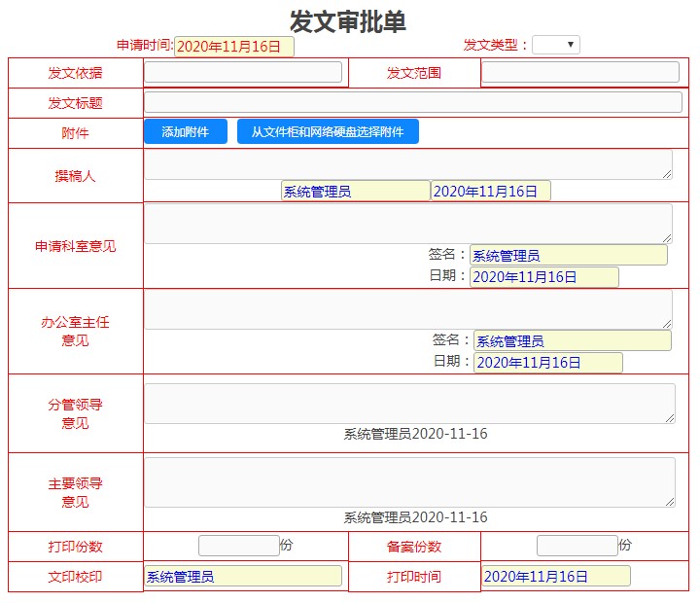
Task: Click the 办公室主任意见 label
Action: point(76,331)
